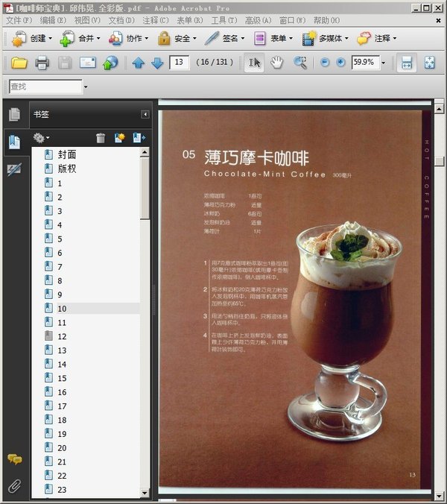
Task: Click the zoom field showing 59.9%
Action: click(x=366, y=63)
